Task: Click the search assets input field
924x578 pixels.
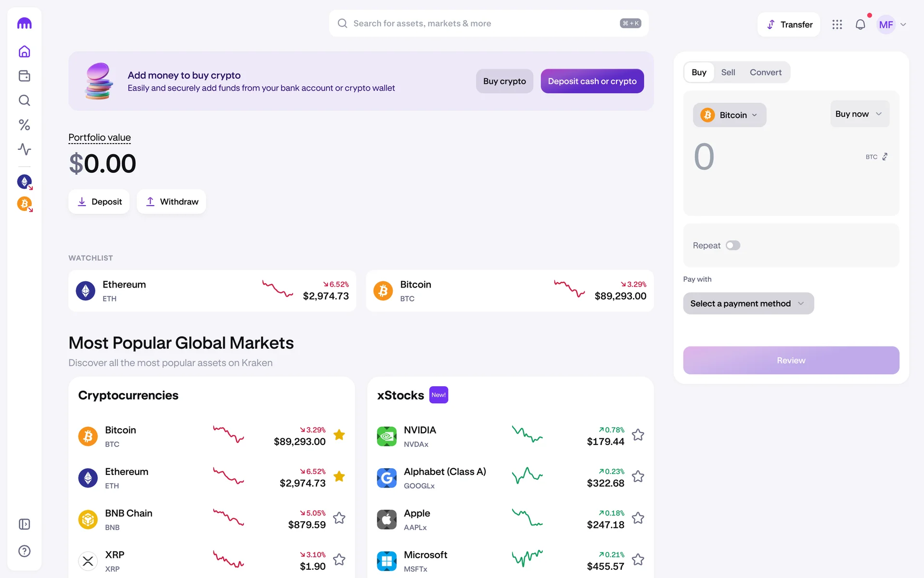Action: pyautogui.click(x=481, y=24)
